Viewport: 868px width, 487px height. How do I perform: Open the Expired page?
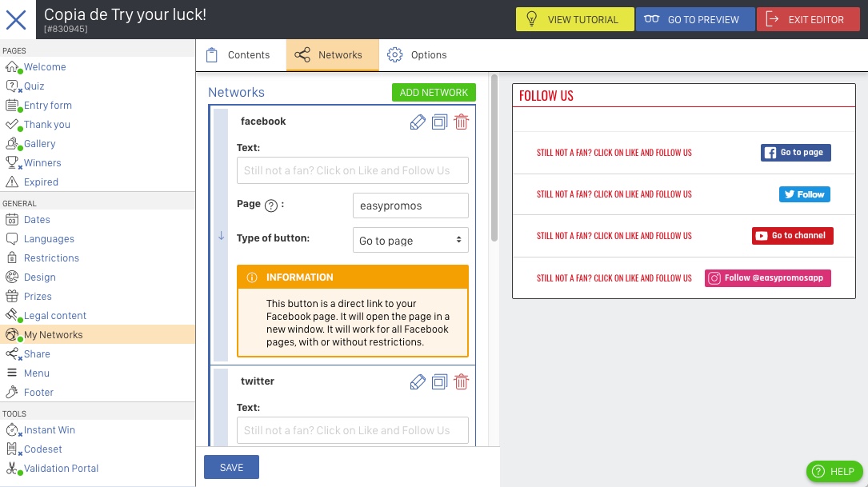[41, 182]
